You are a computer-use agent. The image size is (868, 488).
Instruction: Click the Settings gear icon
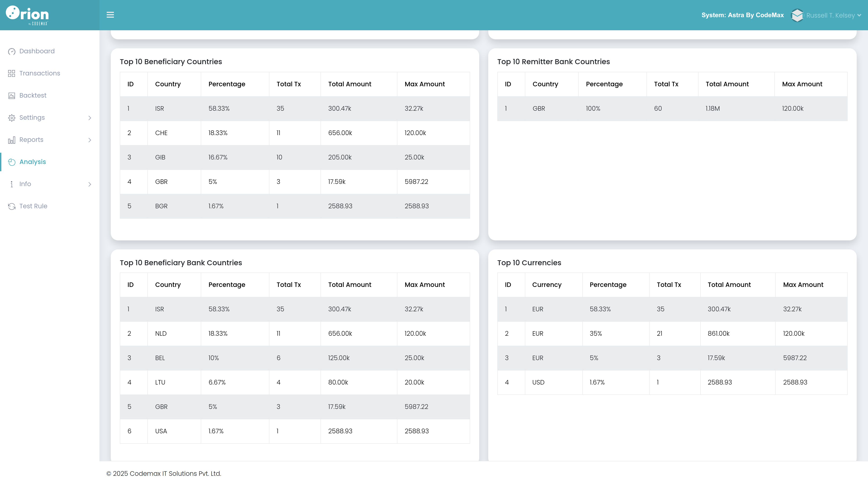tap(12, 118)
